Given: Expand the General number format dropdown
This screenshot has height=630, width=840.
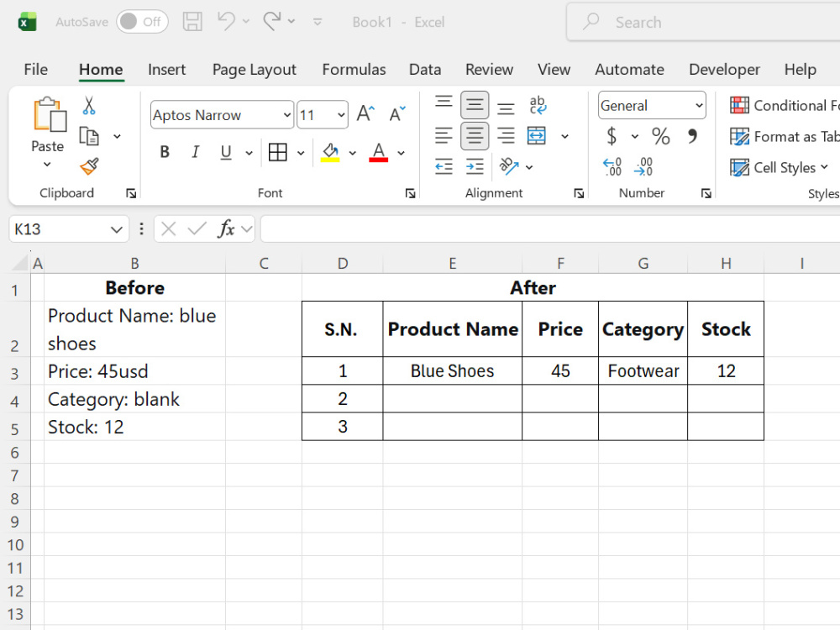Looking at the screenshot, I should tap(699, 106).
